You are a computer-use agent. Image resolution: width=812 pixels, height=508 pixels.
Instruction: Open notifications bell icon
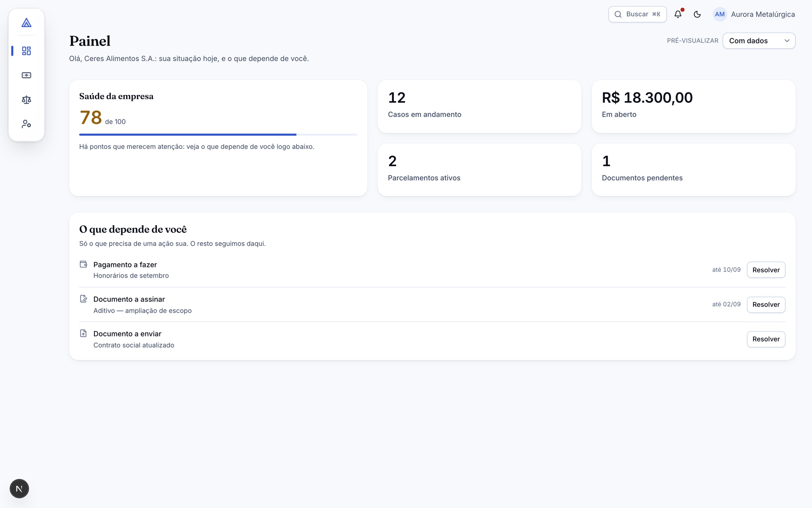click(678, 14)
